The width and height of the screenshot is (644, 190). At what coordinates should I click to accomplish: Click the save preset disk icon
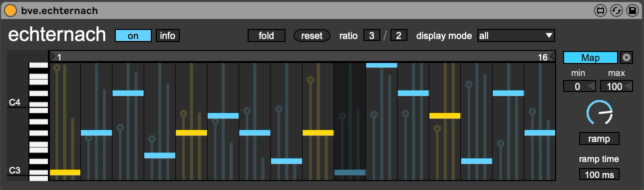[x=633, y=10]
